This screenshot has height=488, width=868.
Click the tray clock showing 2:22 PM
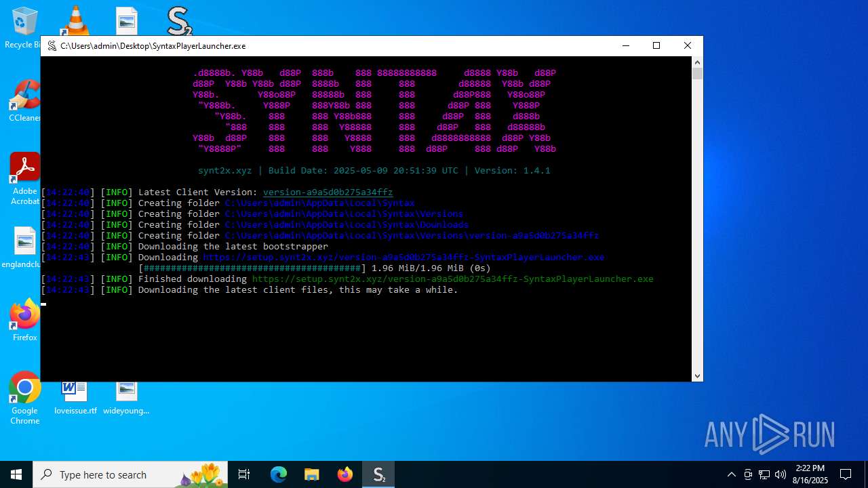point(810,474)
